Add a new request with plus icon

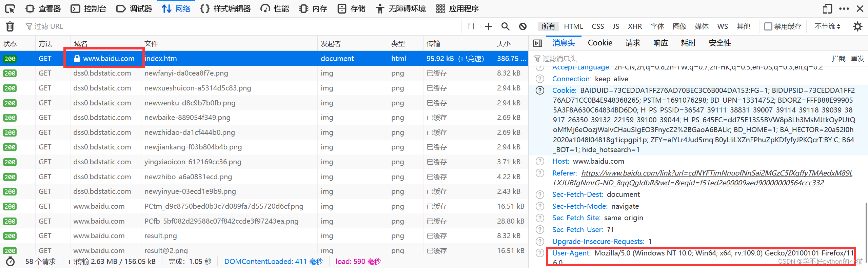click(488, 26)
